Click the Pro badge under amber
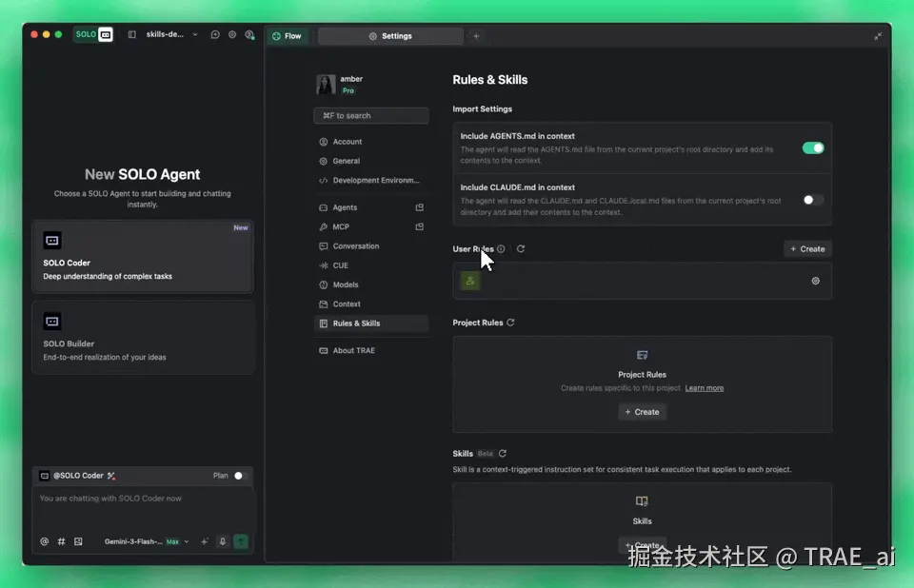Screen dimensions: 914x588 348,90
